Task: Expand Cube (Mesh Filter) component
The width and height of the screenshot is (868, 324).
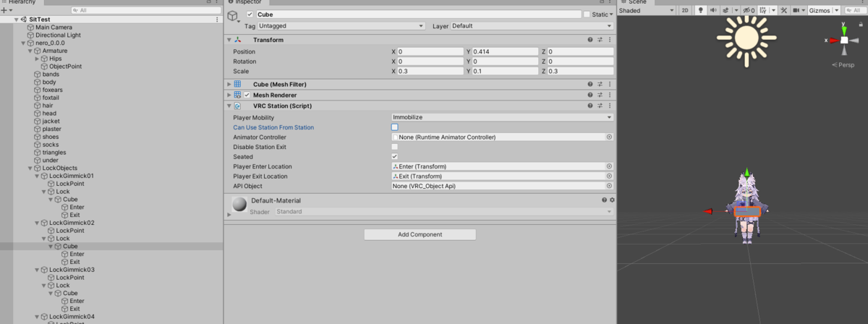Action: coord(229,84)
